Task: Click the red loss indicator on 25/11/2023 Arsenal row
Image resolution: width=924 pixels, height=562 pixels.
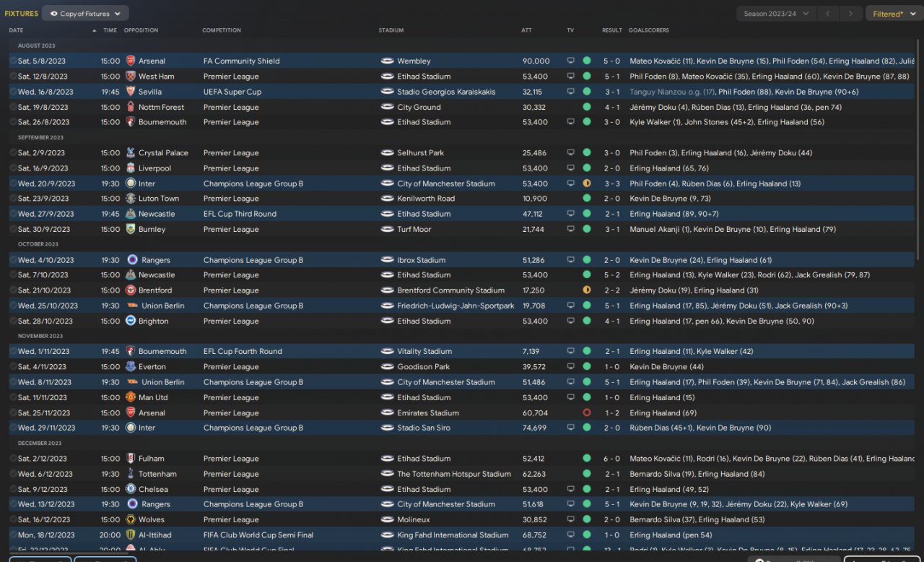Action: point(587,413)
